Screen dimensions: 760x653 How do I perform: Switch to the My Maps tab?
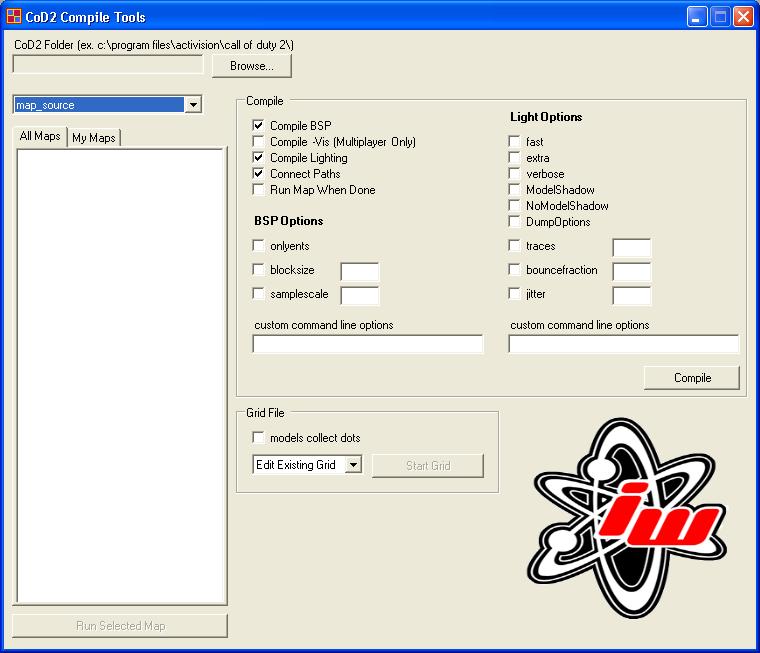(94, 138)
